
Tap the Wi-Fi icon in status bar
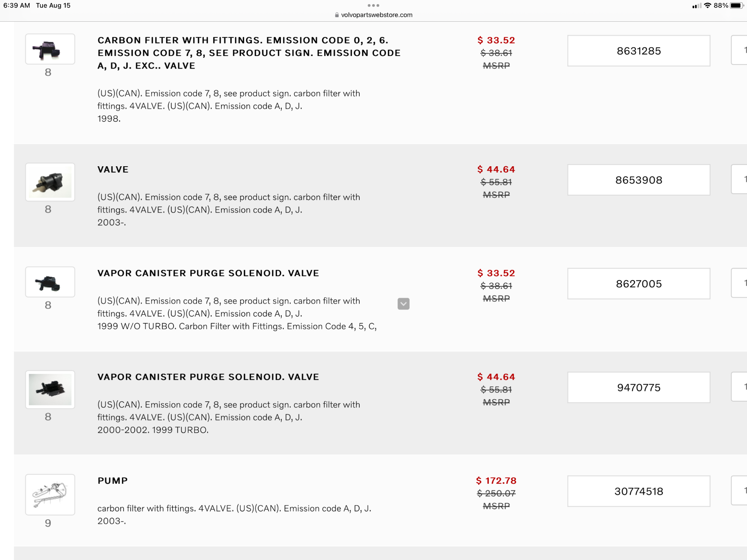[x=707, y=6]
